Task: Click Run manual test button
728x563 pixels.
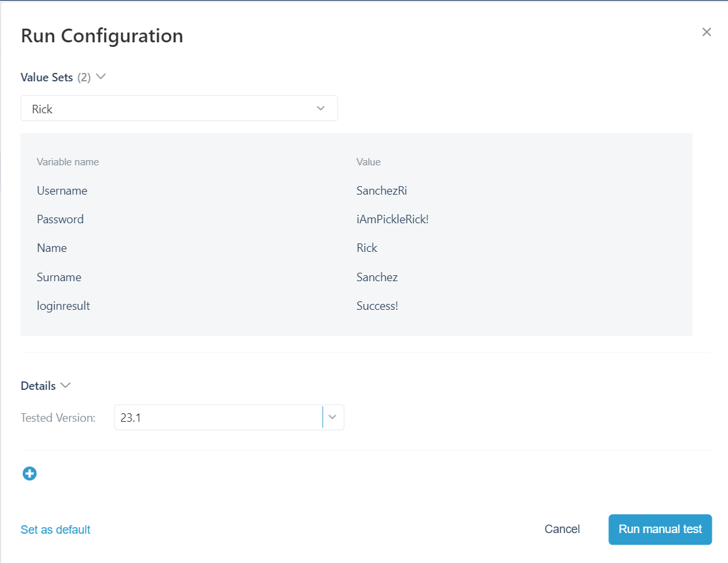Action: tap(660, 530)
